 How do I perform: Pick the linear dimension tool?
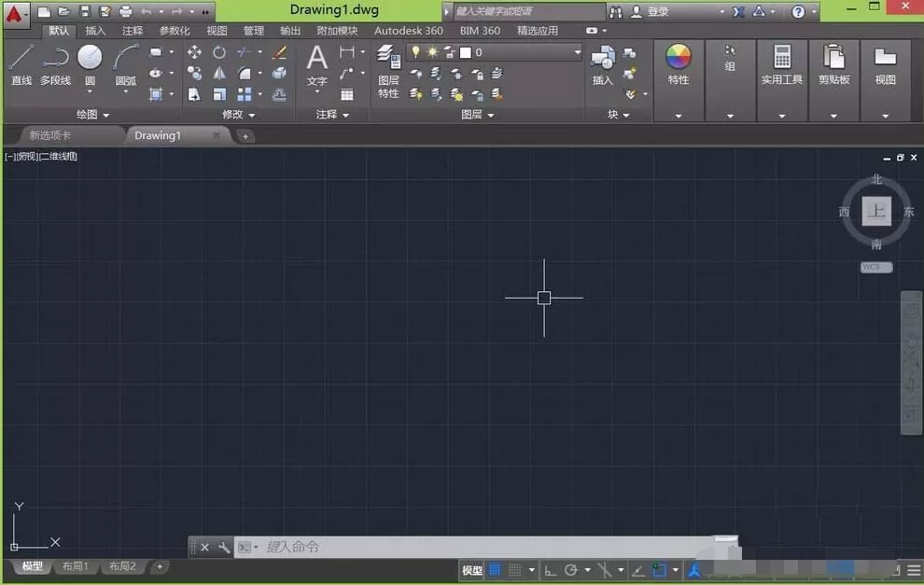pos(347,52)
